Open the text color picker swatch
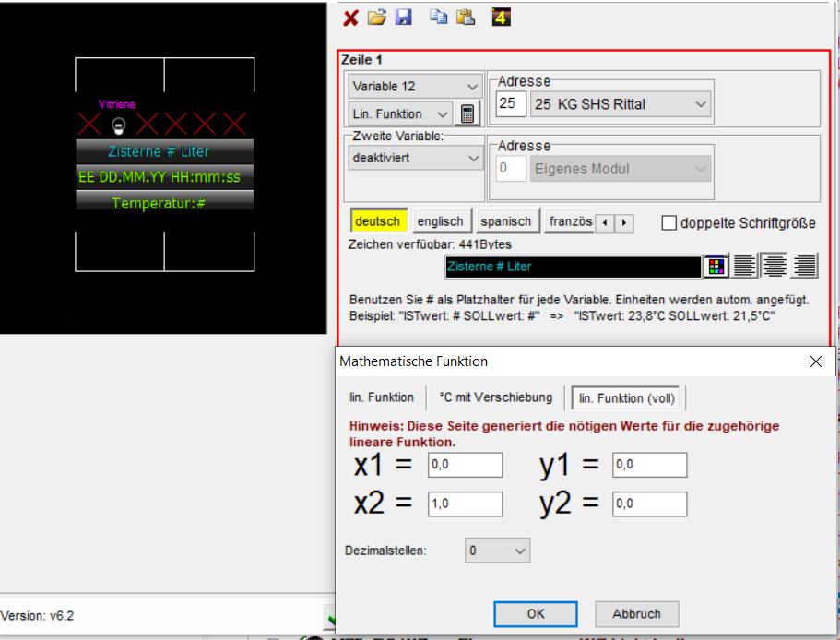This screenshot has height=640, width=840. [x=716, y=267]
